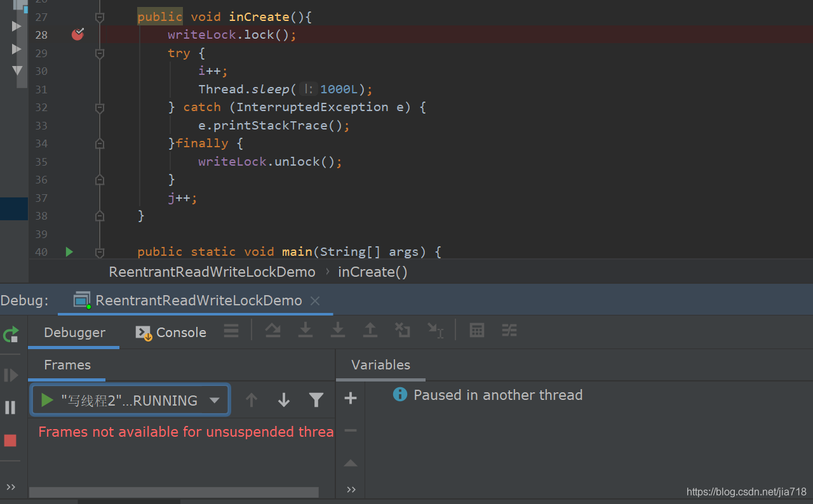
Task: Open Evaluate Expression calculator icon
Action: (477, 330)
